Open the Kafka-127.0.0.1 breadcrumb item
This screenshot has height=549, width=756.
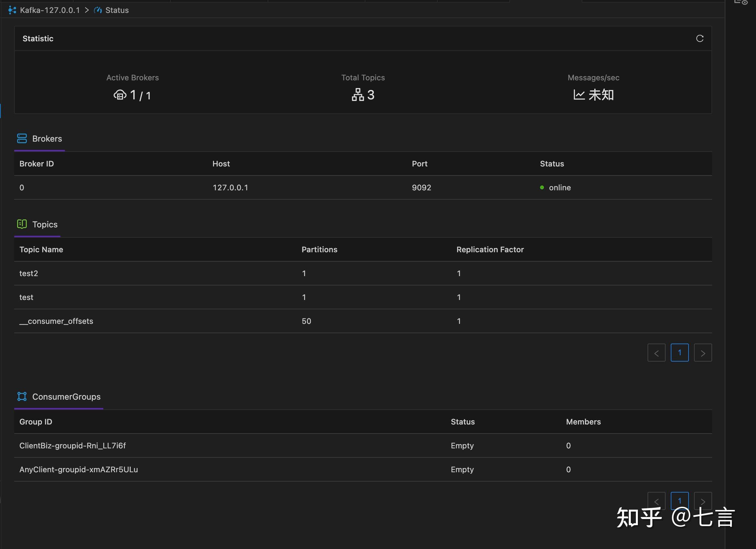point(49,10)
